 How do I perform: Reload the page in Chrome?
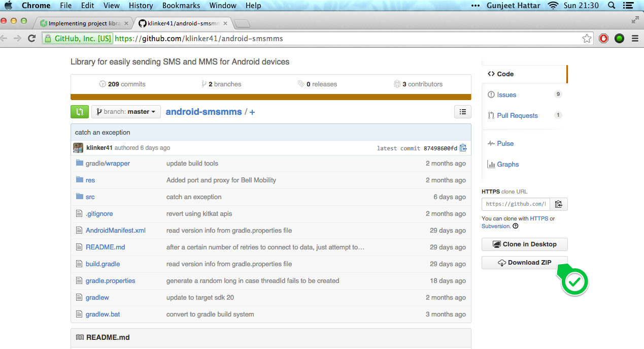coord(31,39)
